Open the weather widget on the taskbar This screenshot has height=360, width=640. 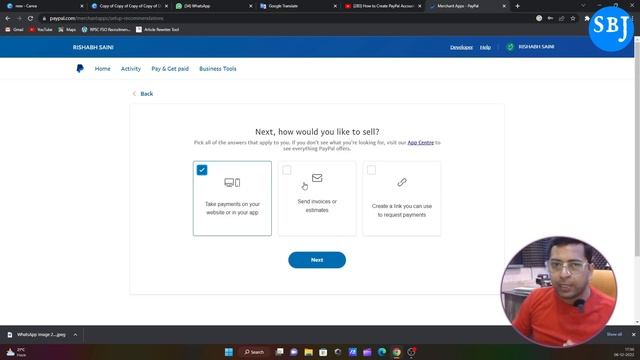(x=16, y=352)
